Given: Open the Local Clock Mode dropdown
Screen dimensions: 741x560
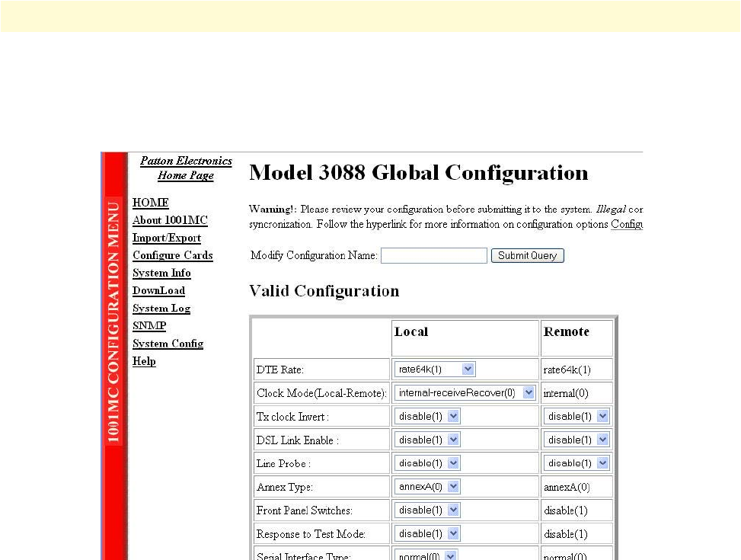Looking at the screenshot, I should click(465, 392).
